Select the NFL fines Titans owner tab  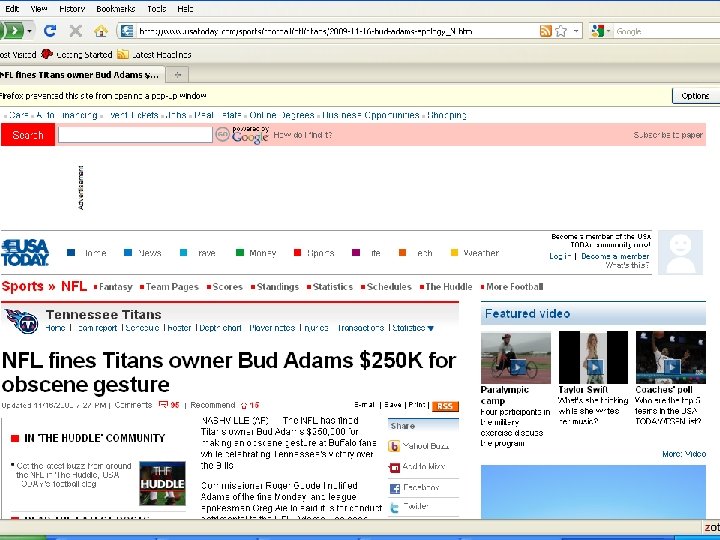(x=80, y=74)
